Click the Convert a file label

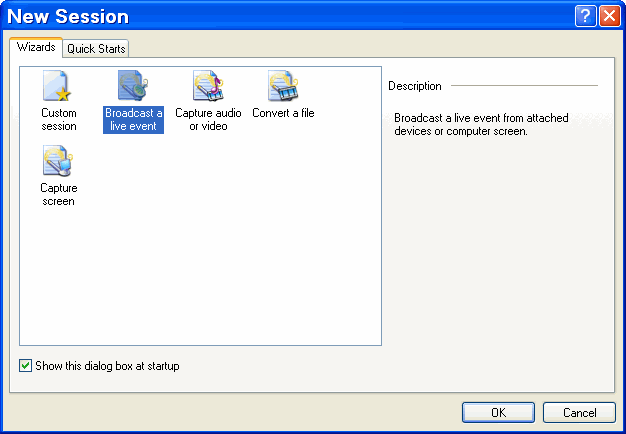(283, 113)
